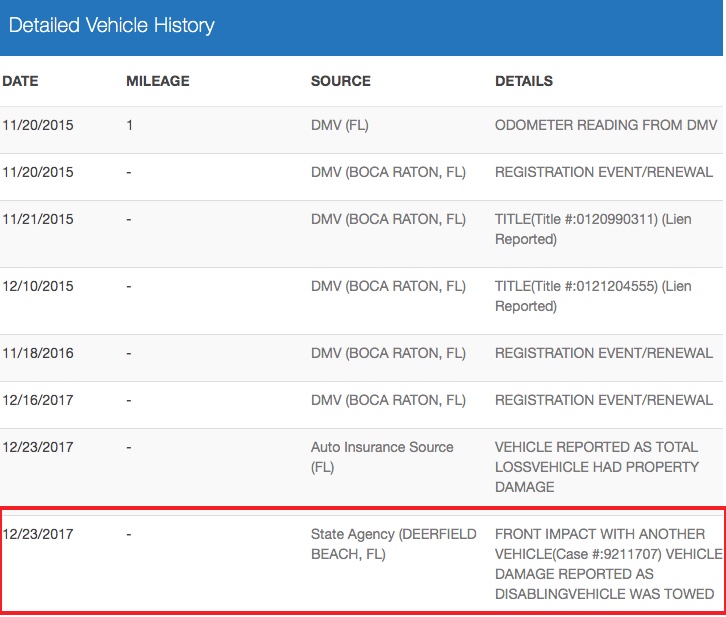Image resolution: width=726 pixels, height=617 pixels.
Task: Click the "Auto Insurance Source (FL)" cell
Action: coord(382,457)
